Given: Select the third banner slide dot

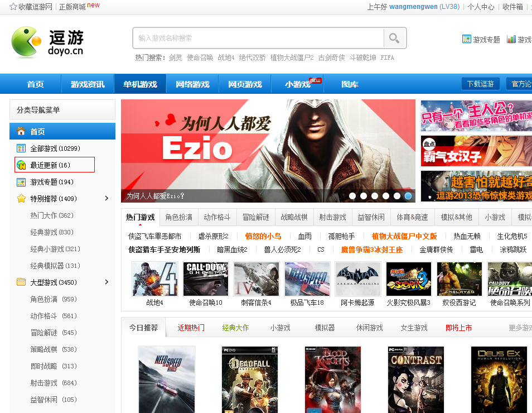Looking at the screenshot, I should click(x=375, y=196).
